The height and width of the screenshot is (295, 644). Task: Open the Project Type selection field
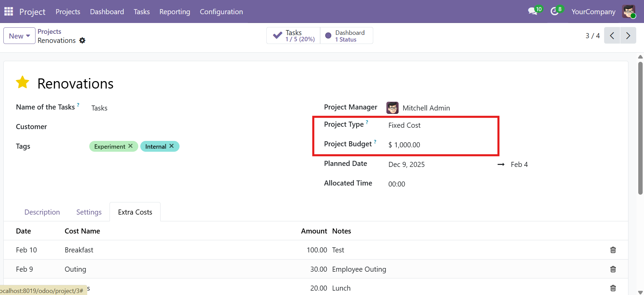[439, 125]
